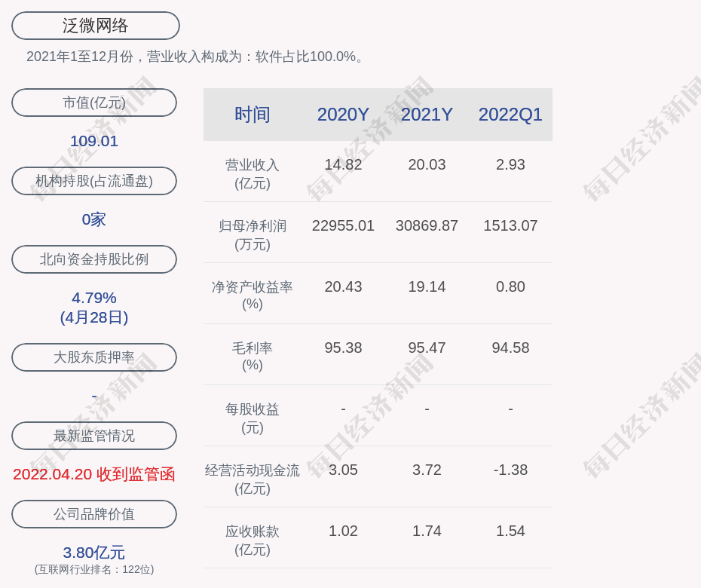Click the 经营活动现金流(亿元) row label
This screenshot has width=701, height=588.
tap(253, 479)
